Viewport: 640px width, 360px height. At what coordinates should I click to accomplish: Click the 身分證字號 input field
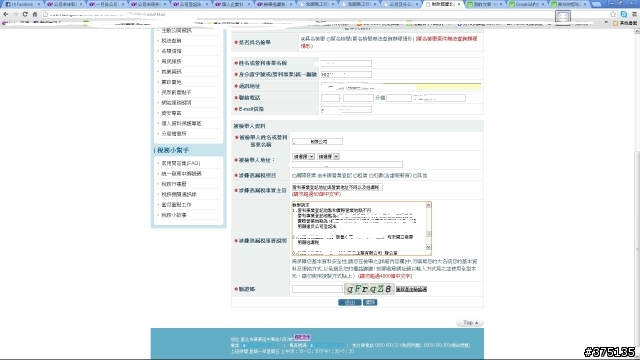(x=346, y=75)
